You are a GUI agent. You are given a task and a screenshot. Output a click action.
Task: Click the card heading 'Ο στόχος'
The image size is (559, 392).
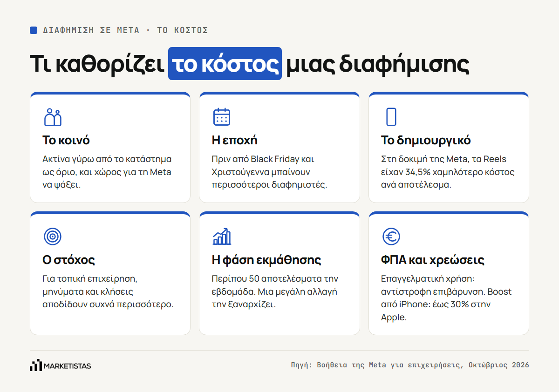[68, 260]
